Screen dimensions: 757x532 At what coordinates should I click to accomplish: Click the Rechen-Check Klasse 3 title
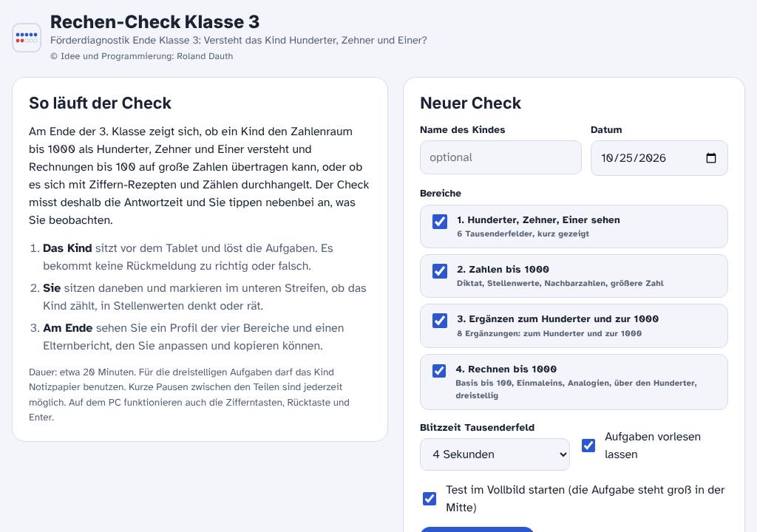(155, 21)
